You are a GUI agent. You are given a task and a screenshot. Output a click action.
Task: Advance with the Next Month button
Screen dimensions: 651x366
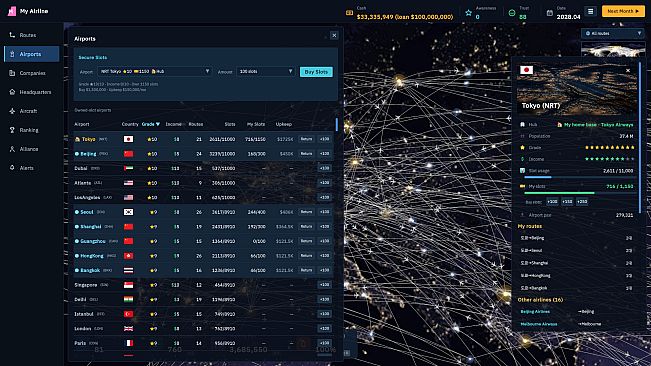[x=623, y=11]
